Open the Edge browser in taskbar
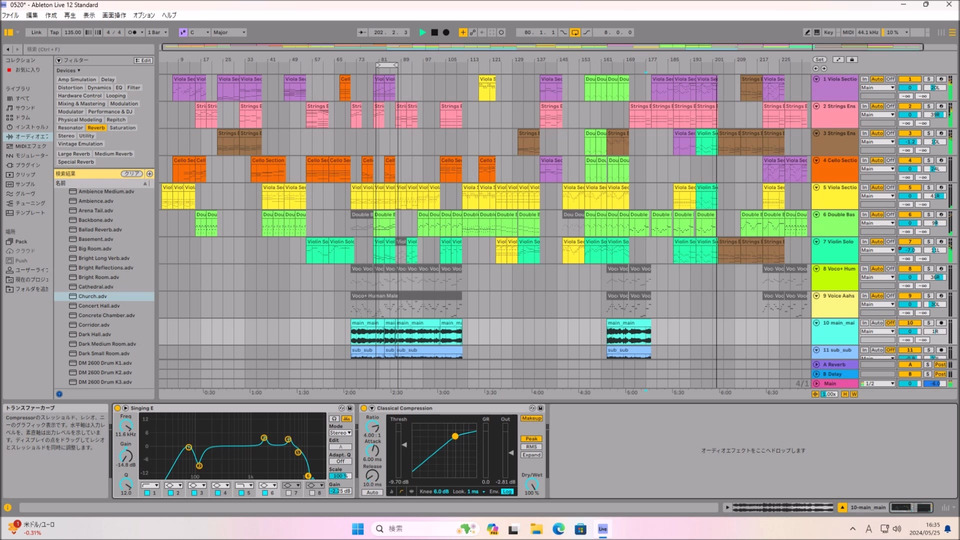The width and height of the screenshot is (960, 540). (x=559, y=528)
